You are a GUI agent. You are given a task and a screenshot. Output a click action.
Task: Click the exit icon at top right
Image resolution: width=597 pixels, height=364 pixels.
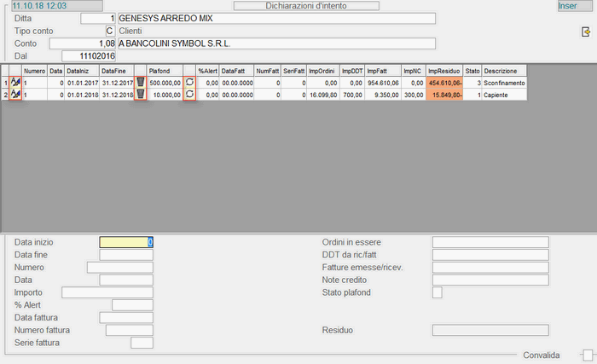pos(585,32)
